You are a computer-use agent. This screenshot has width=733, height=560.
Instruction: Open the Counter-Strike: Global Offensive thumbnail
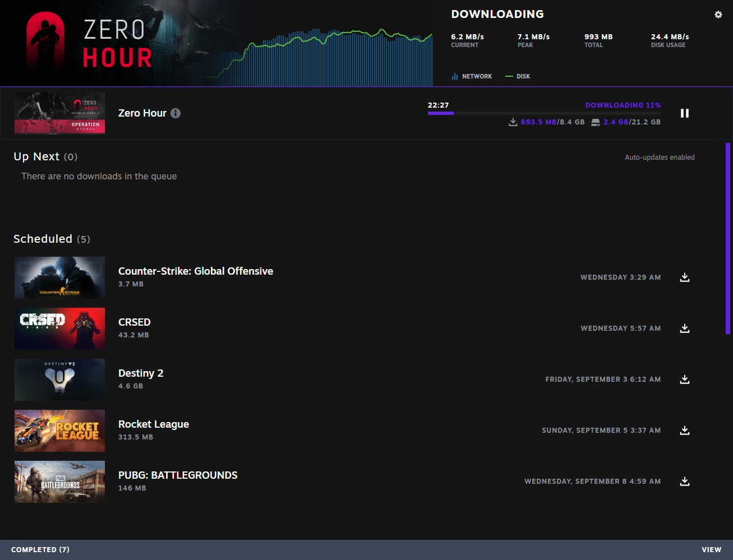coord(59,277)
